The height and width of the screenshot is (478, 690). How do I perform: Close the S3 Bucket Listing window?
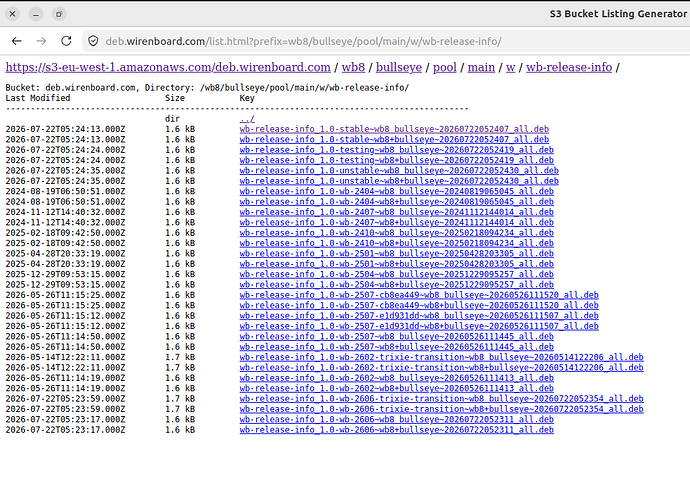pyautogui.click(x=12, y=14)
